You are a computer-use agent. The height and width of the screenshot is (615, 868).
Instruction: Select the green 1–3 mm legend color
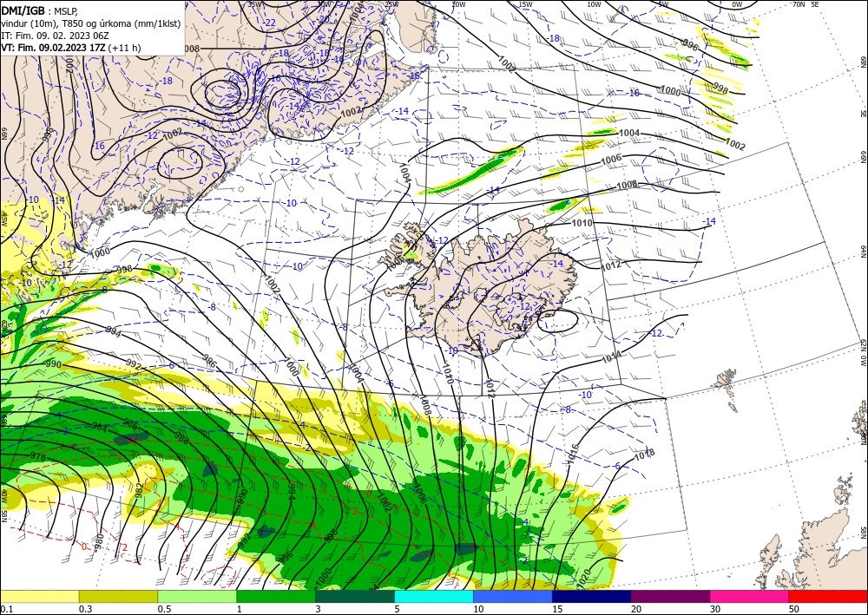[x=276, y=596]
